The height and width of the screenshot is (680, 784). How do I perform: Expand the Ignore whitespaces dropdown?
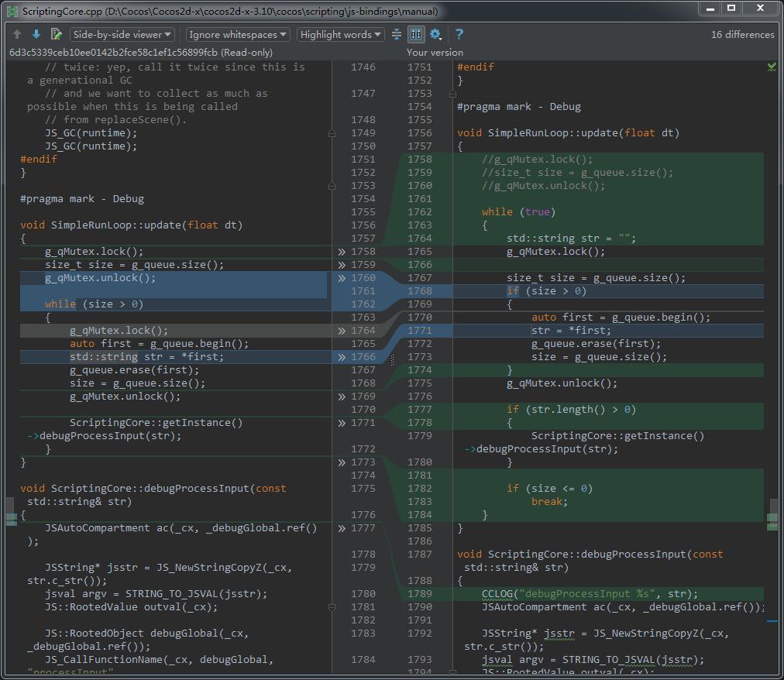point(238,34)
